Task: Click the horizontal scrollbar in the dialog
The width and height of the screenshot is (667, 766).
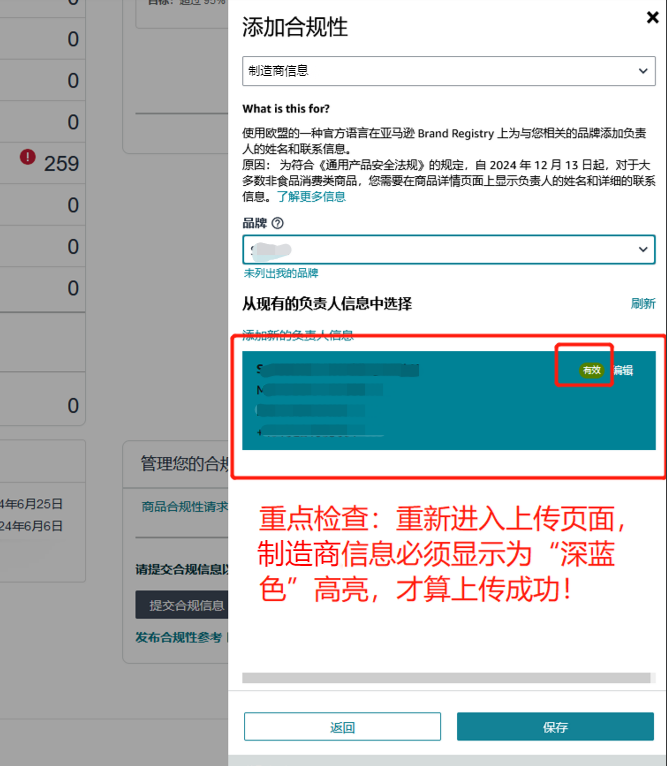Action: 446,678
